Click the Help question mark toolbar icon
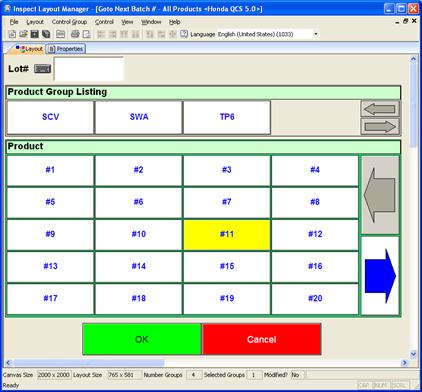This screenshot has width=422, height=392. click(x=184, y=34)
